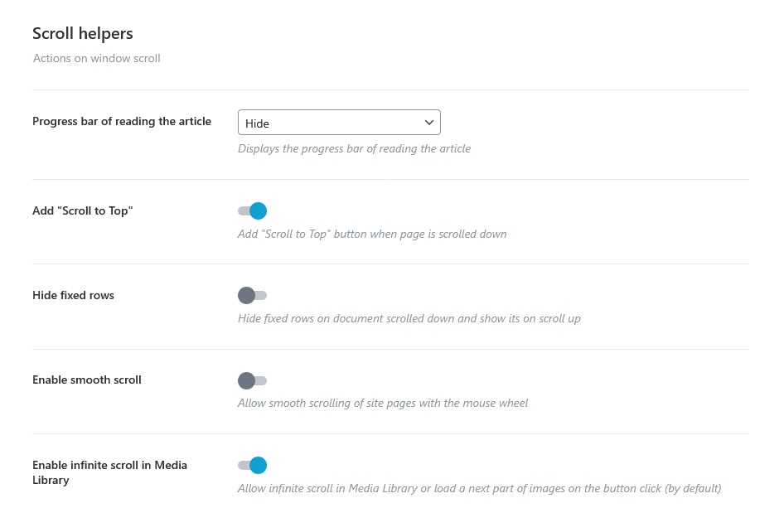
Task: Click description about Scroll to Top button
Action: click(372, 234)
